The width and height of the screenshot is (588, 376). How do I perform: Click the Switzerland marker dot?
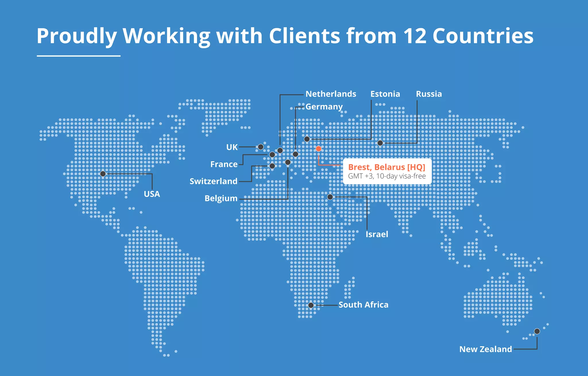click(x=272, y=166)
